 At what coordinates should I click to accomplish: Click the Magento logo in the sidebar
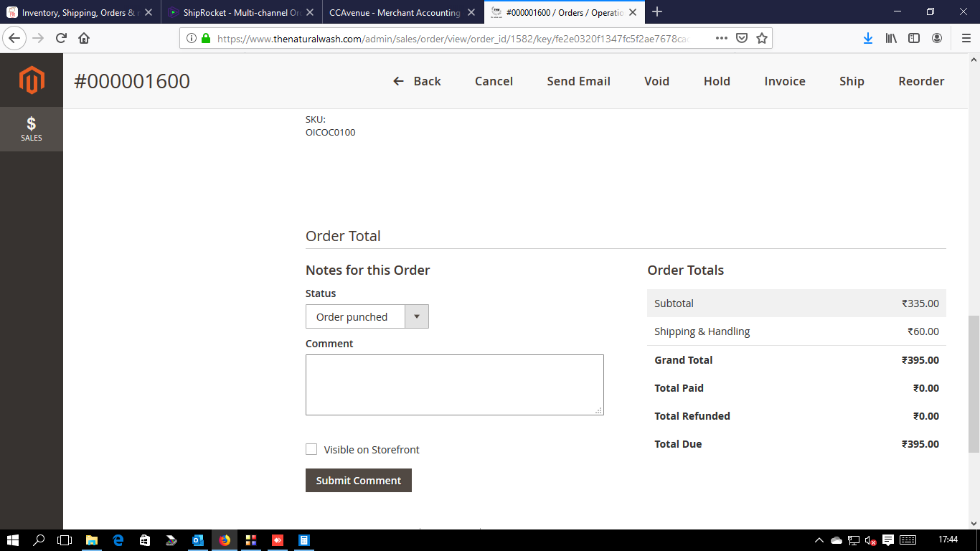(x=32, y=80)
